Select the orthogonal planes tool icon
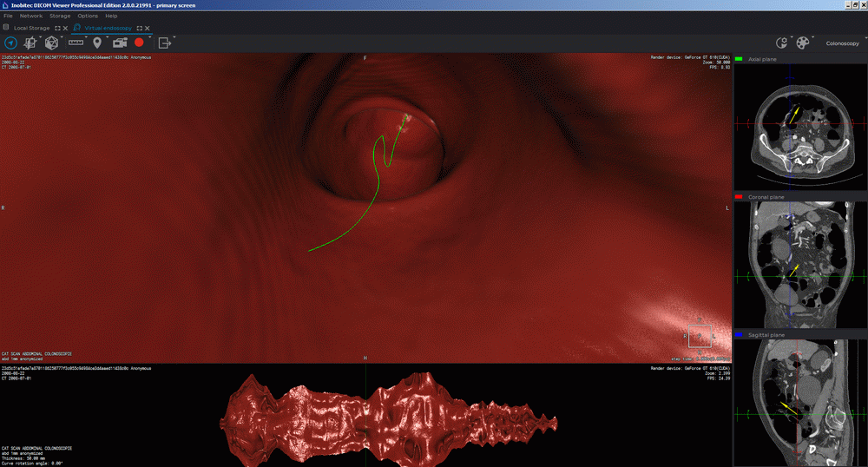This screenshot has height=467, width=868. [31, 42]
